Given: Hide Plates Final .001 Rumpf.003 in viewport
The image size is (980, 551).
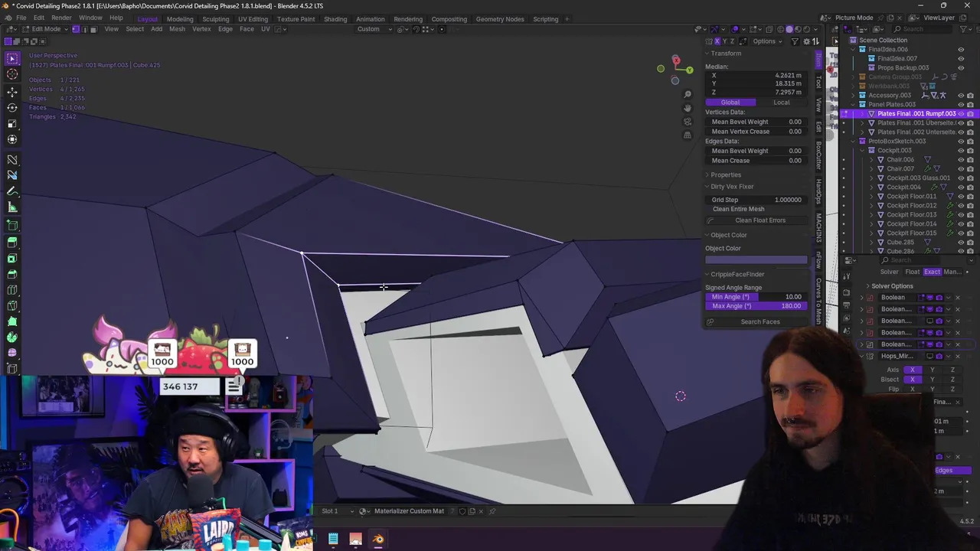Looking at the screenshot, I should (961, 114).
